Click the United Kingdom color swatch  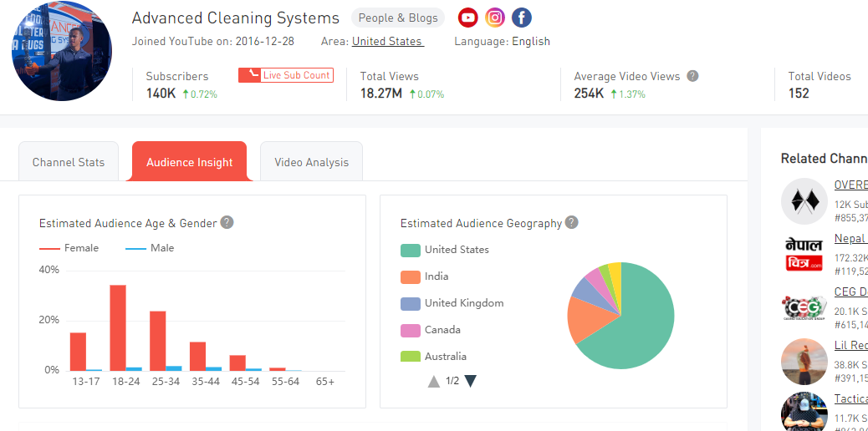(410, 303)
